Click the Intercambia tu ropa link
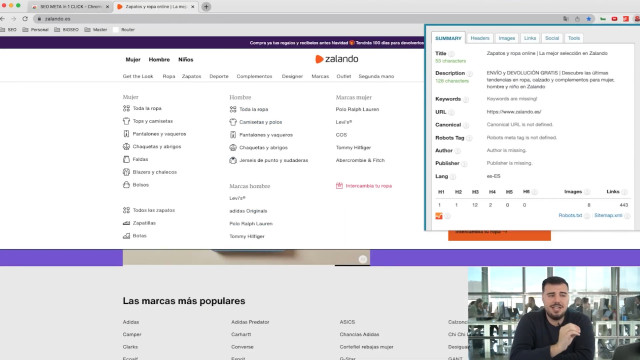This screenshot has height=360, width=640. coord(369,186)
